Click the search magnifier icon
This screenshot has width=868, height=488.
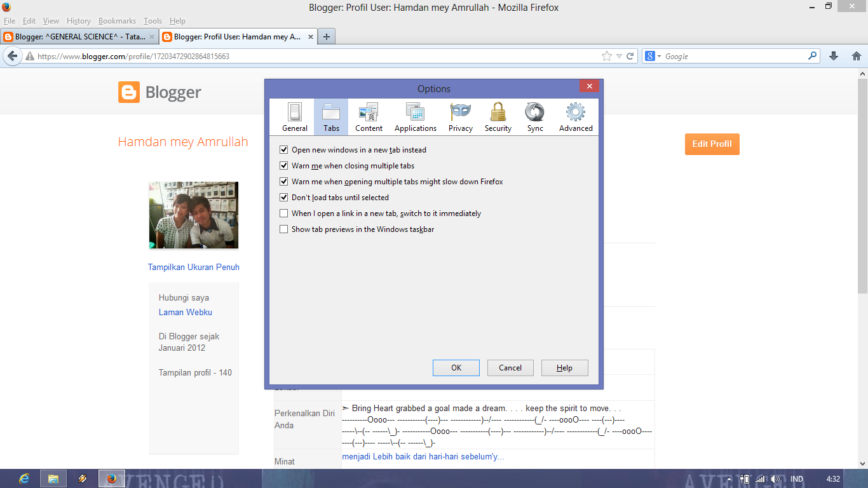(812, 56)
